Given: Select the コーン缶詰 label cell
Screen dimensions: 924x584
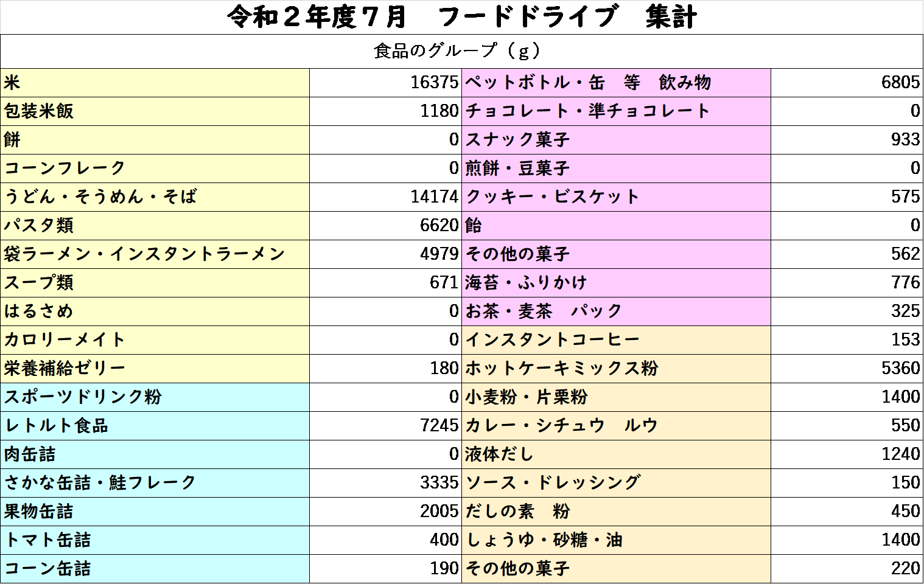Looking at the screenshot, I should click(155, 569).
